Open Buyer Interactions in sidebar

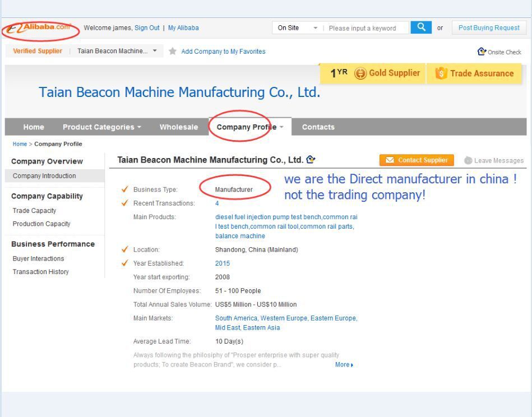[x=38, y=258]
